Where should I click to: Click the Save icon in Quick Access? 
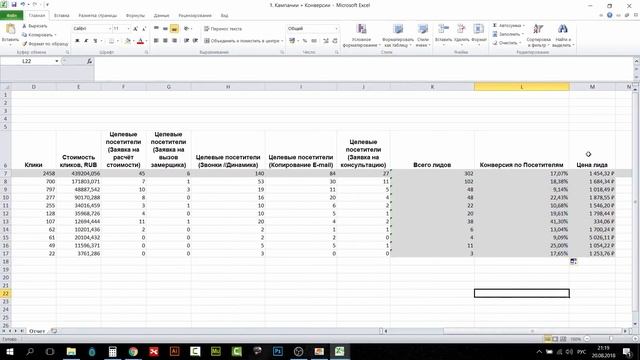14,5
